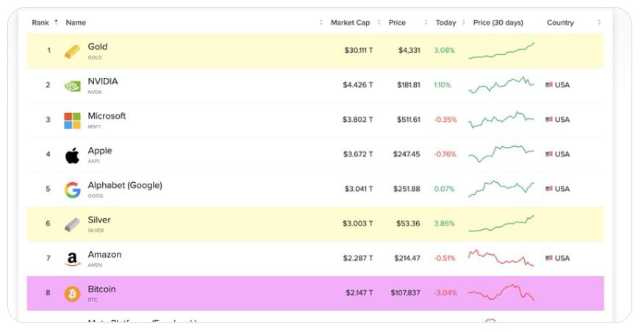Click NVIDIA's market cap $4.426 T
This screenshot has width=644, height=332.
click(358, 85)
